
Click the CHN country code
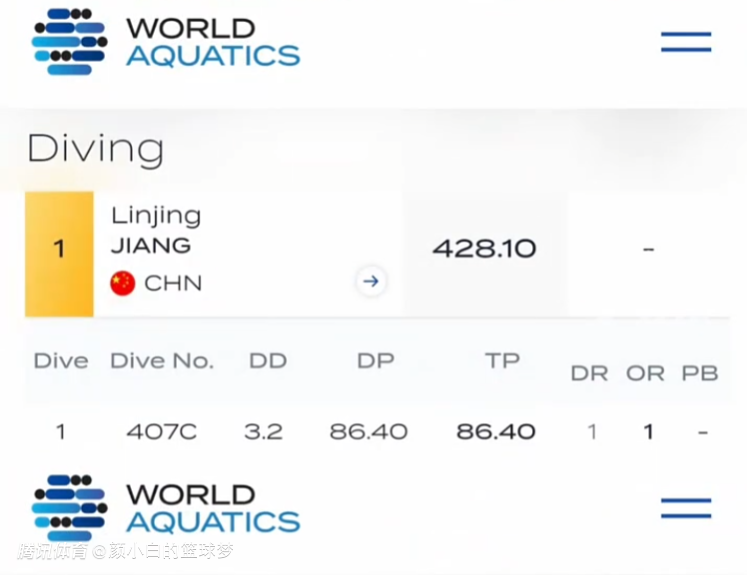point(173,283)
